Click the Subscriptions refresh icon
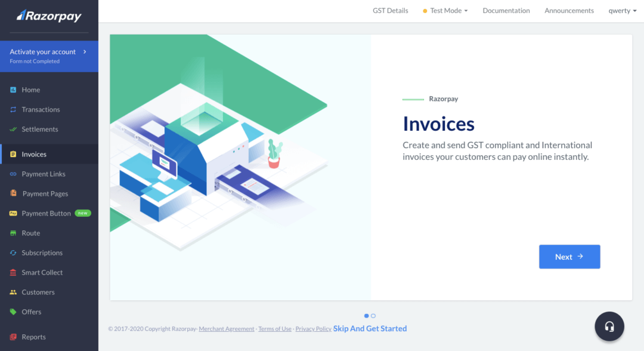Screen dimensions: 644x351 pyautogui.click(x=13, y=253)
